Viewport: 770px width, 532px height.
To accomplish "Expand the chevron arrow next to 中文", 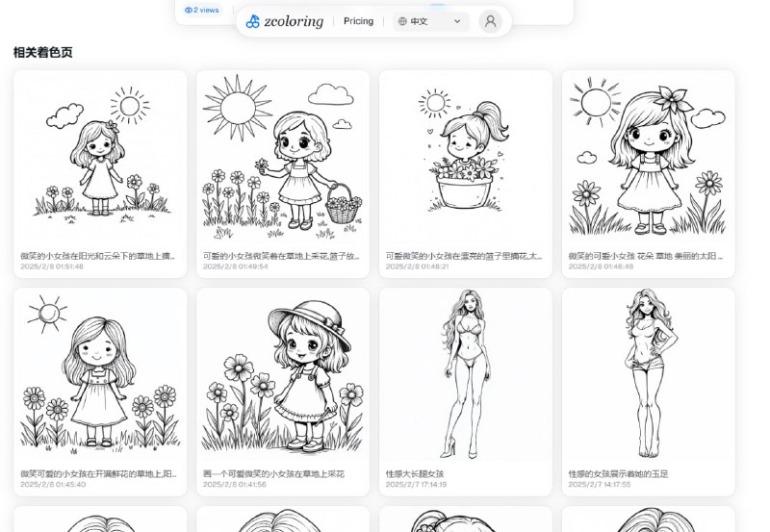I will pos(457,21).
